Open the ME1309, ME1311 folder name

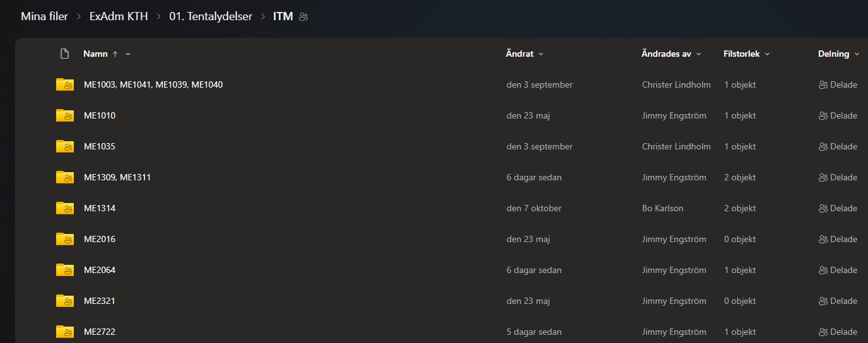click(117, 177)
